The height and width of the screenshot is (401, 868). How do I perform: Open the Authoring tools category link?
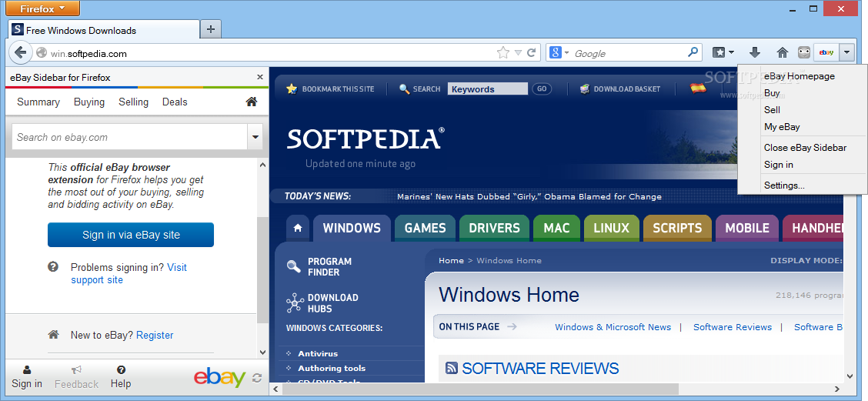coord(332,369)
